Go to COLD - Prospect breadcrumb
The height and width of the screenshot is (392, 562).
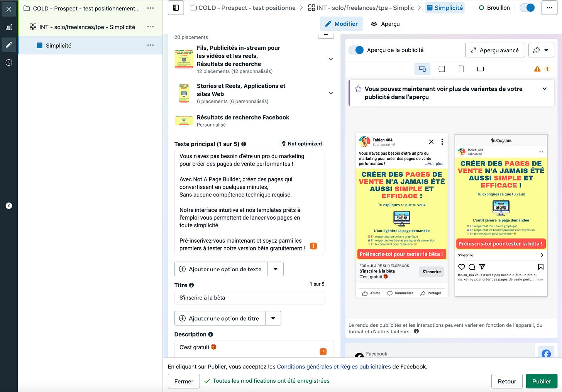coord(243,8)
